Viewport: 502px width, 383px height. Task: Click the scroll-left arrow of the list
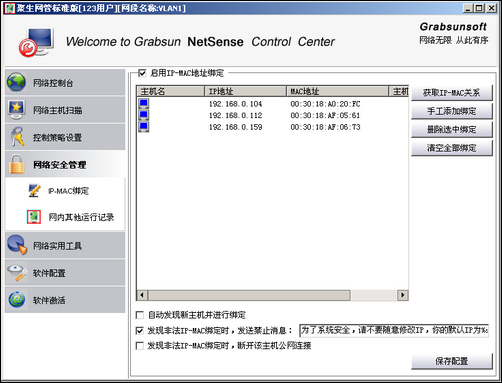[142, 295]
